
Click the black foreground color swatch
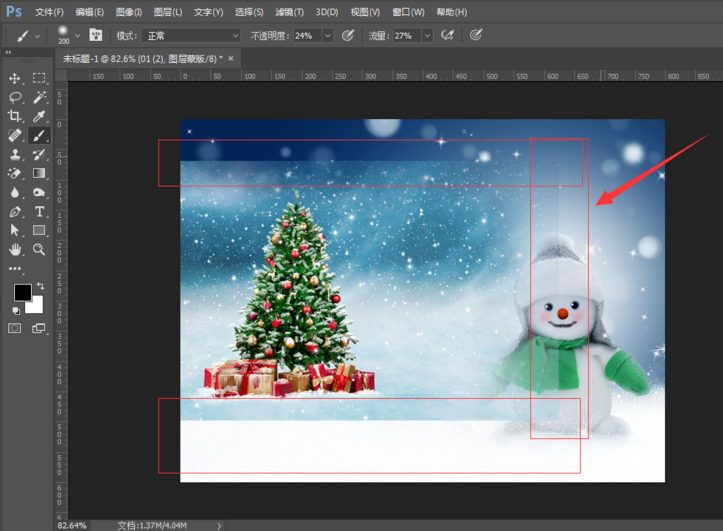(x=22, y=292)
